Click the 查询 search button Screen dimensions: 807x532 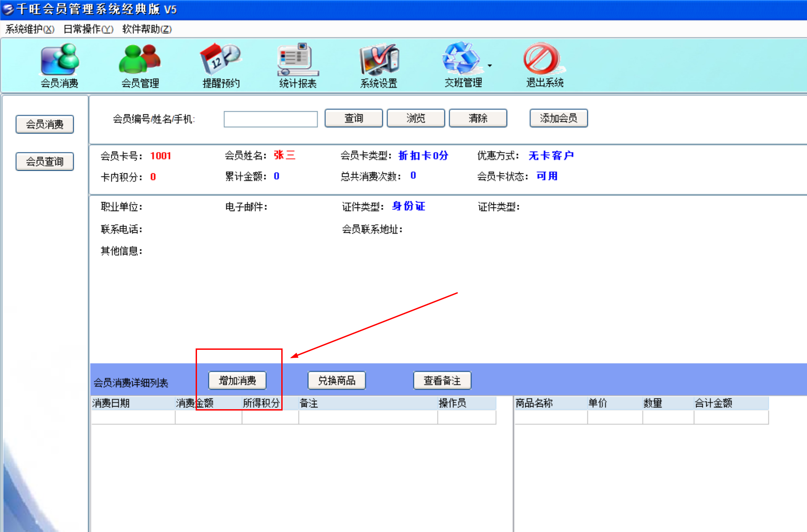[354, 118]
